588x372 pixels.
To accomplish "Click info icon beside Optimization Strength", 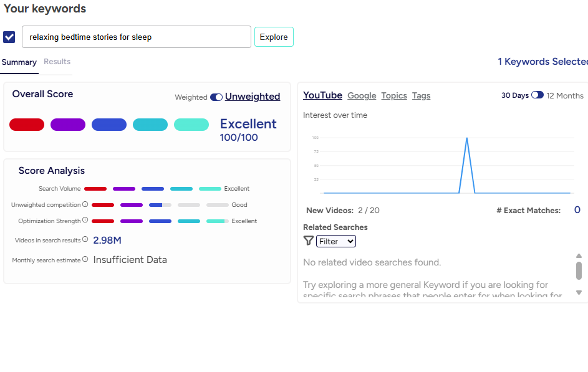I will pos(85,221).
